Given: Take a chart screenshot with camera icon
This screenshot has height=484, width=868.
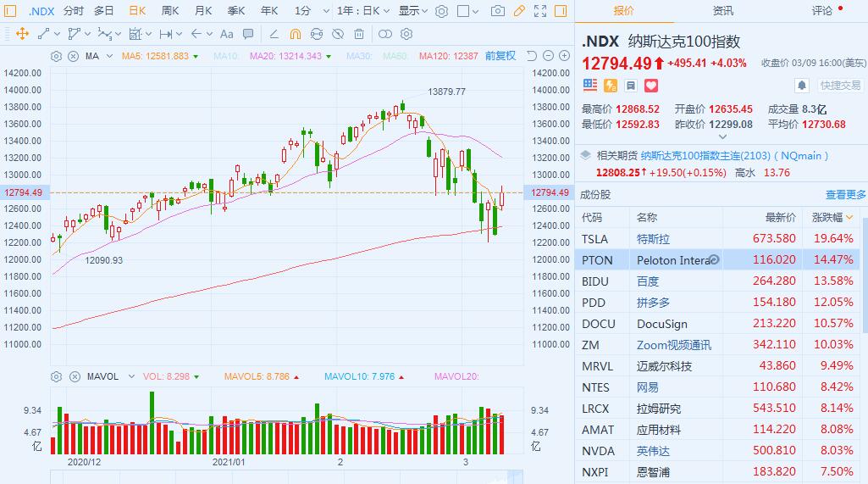Looking at the screenshot, I should (x=498, y=11).
